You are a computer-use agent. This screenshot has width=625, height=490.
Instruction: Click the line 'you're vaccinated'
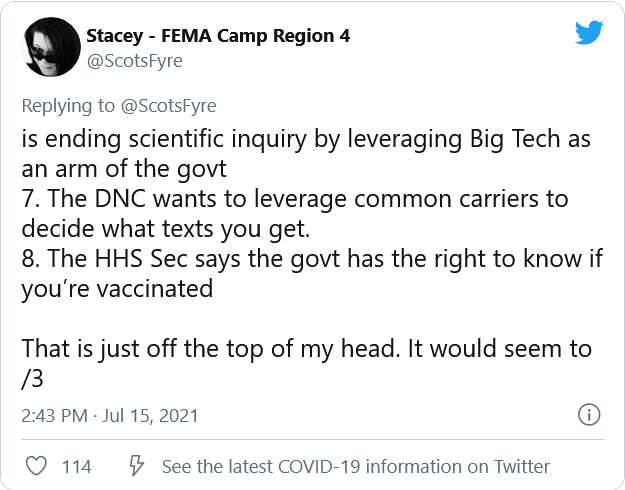pyautogui.click(x=118, y=289)
